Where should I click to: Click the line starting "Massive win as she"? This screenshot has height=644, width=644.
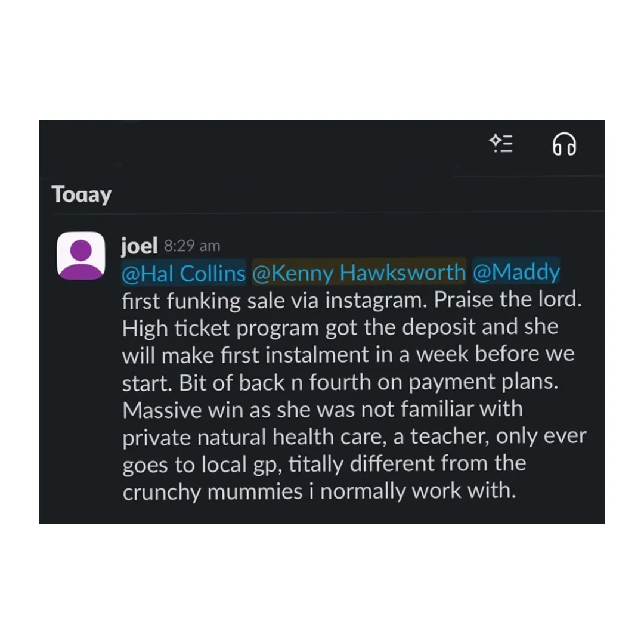pyautogui.click(x=322, y=410)
